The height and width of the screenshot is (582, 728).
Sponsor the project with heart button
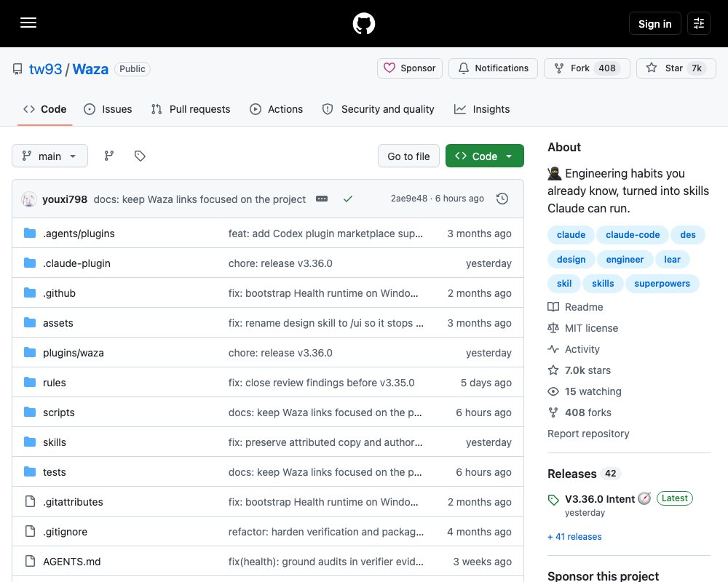coord(410,68)
